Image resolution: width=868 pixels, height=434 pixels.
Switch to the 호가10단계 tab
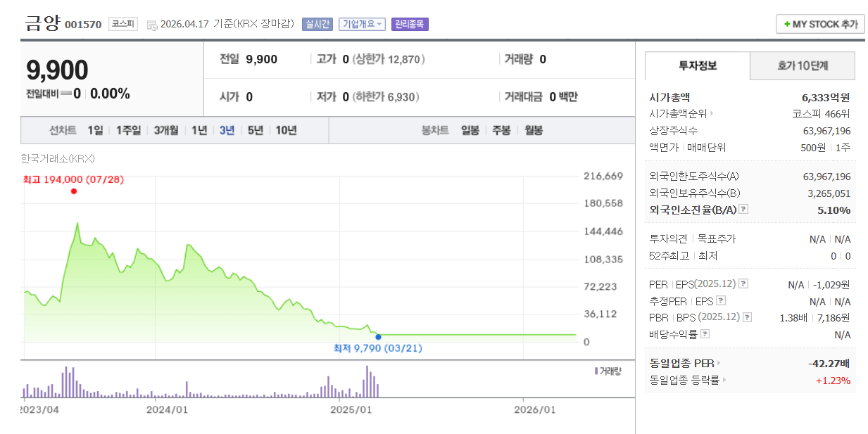[803, 66]
